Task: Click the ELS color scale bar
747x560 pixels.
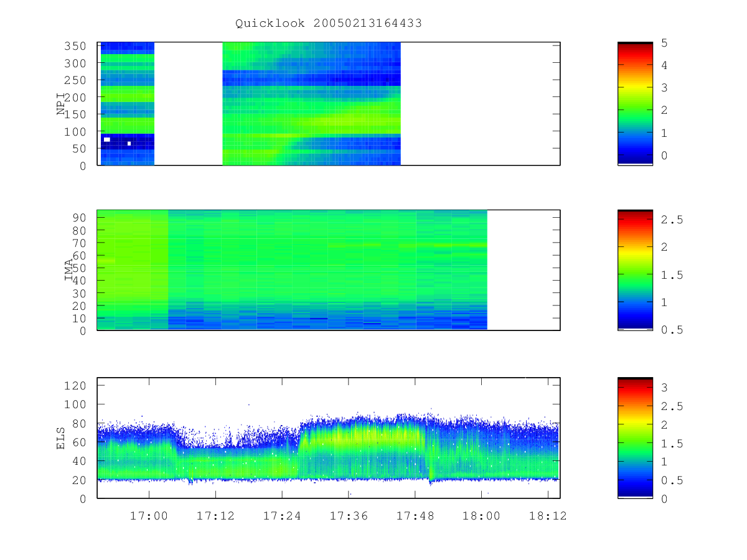Action: pyautogui.click(x=635, y=438)
